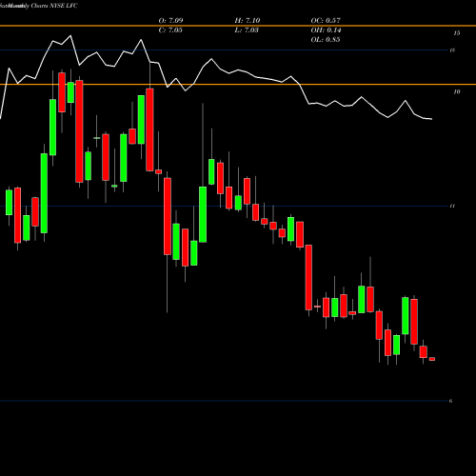This screenshot has height=476, width=476.
Task: Click the "O: 7.09" open value
Action: [170, 21]
